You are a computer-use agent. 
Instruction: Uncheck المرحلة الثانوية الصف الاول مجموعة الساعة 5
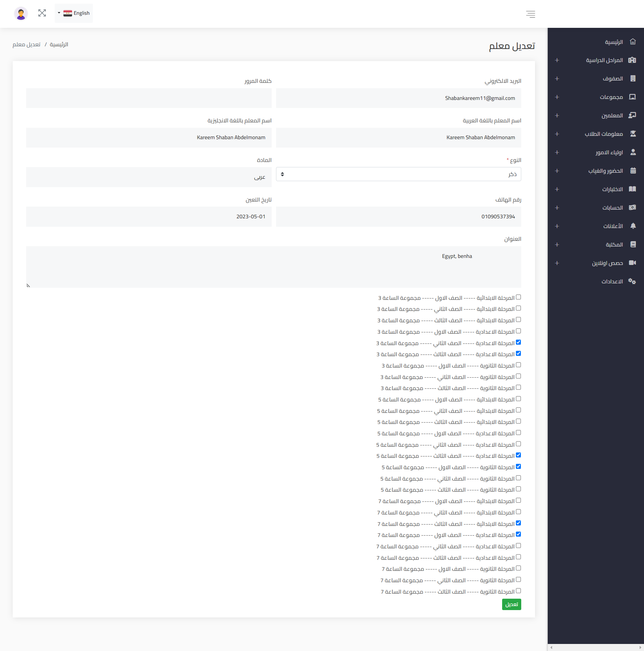pyautogui.click(x=518, y=467)
